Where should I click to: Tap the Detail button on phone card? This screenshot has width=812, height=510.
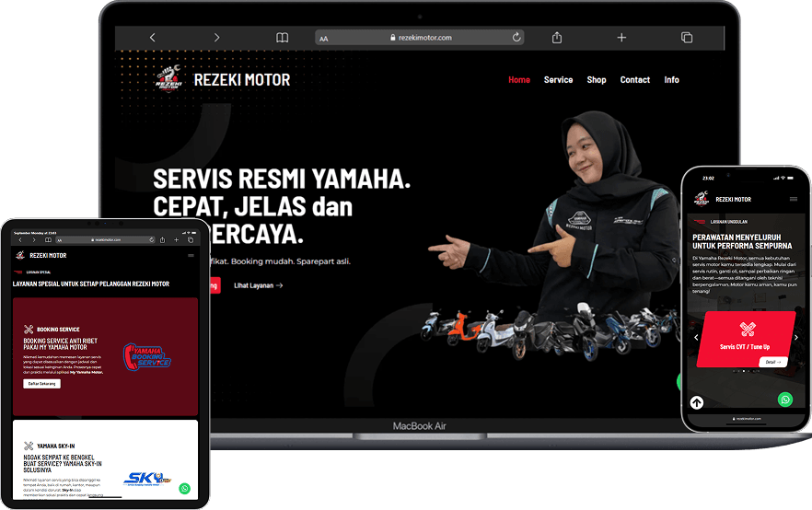click(x=772, y=362)
